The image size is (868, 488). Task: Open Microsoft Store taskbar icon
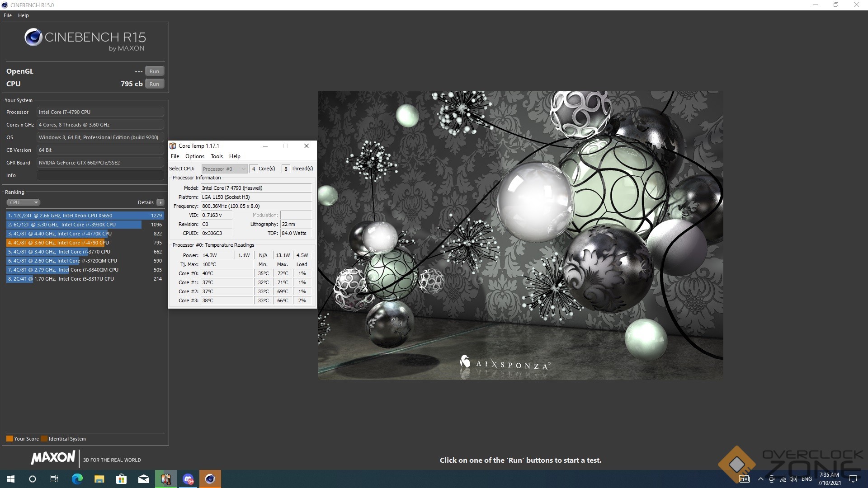pos(121,479)
